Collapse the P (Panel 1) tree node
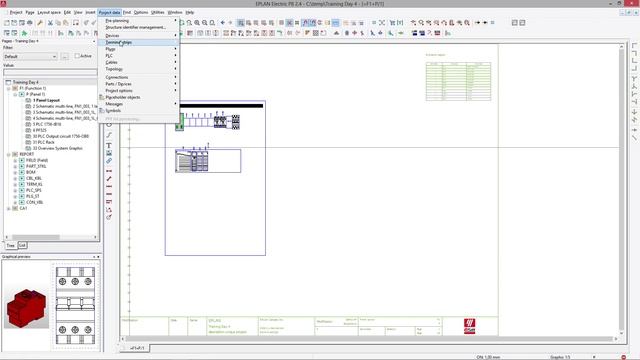640x360 pixels. coord(15,94)
